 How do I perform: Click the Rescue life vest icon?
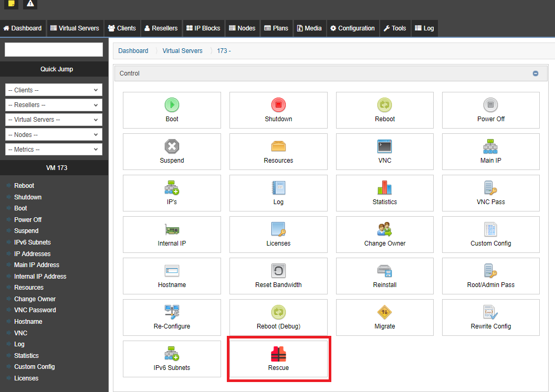pyautogui.click(x=278, y=354)
